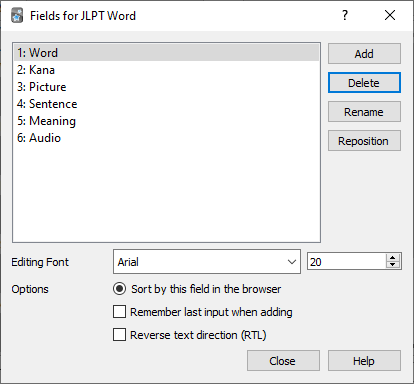Select the Kana field
Image resolution: width=414 pixels, height=384 pixels.
click(x=166, y=70)
